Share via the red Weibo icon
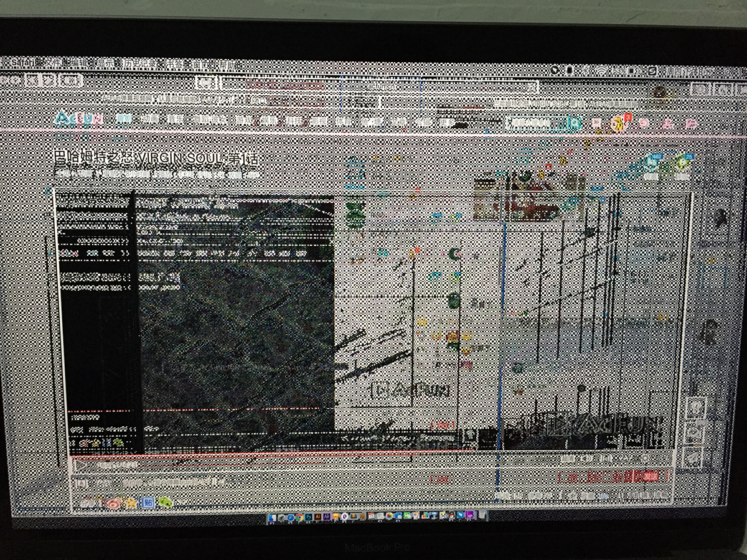 pyautogui.click(x=113, y=503)
